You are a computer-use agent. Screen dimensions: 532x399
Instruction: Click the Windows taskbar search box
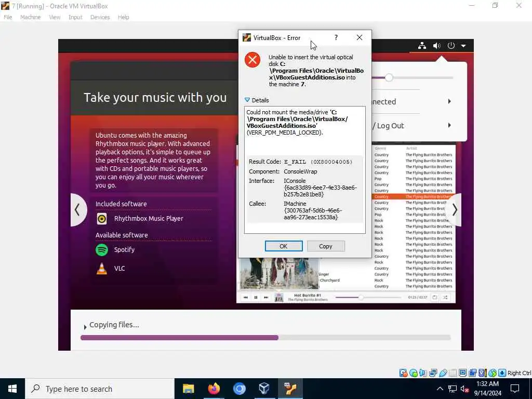(100, 389)
